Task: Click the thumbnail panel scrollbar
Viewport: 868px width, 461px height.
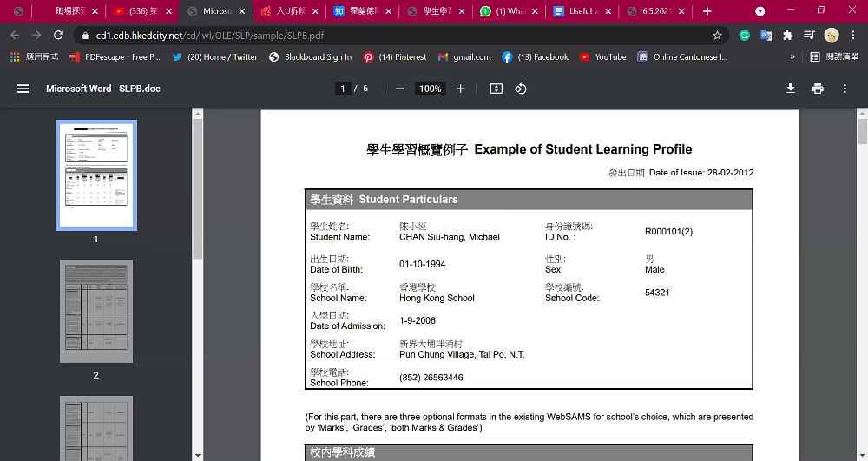Action: click(x=198, y=188)
